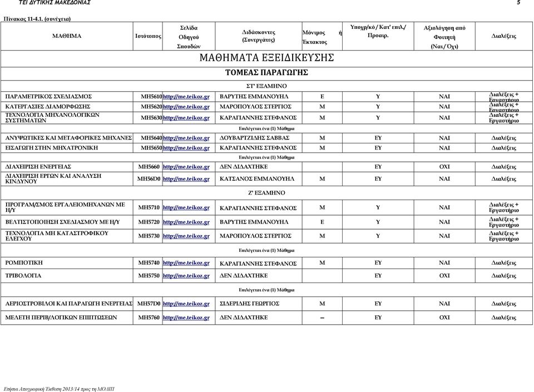
Task: Select course code ΜΗ5660
Action: [149, 167]
